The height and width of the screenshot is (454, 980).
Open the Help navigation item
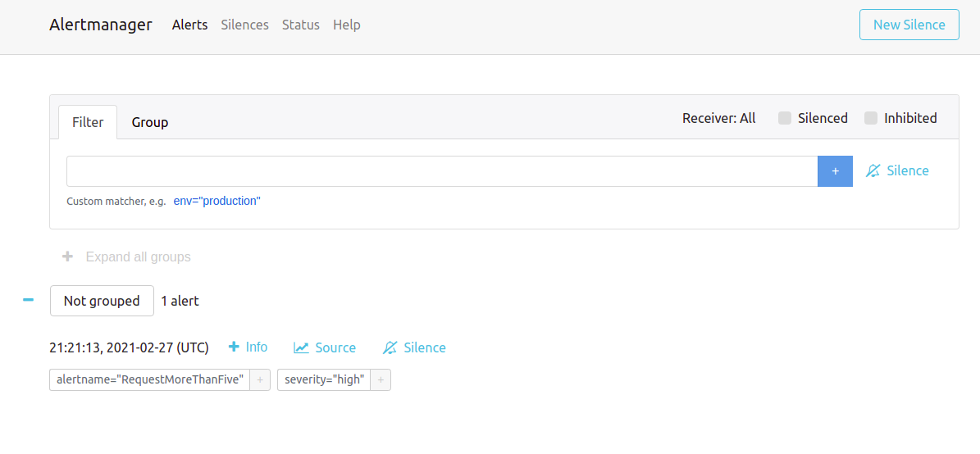coord(347,25)
